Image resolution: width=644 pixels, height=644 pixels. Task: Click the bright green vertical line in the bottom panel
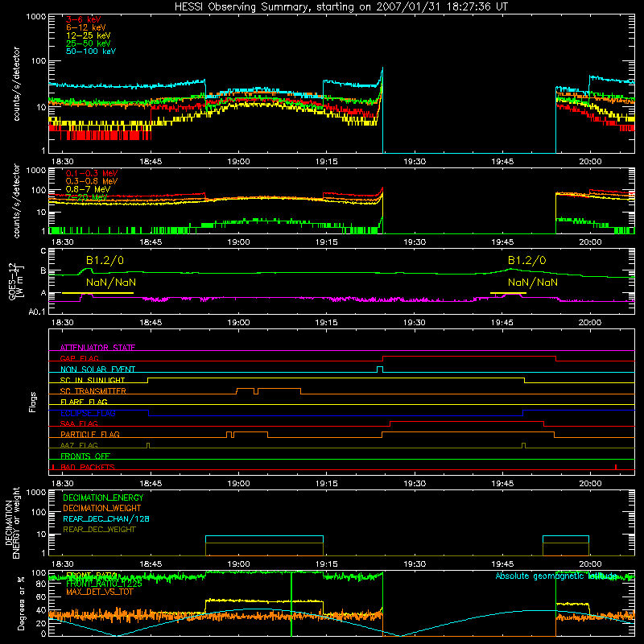pyautogui.click(x=291, y=604)
